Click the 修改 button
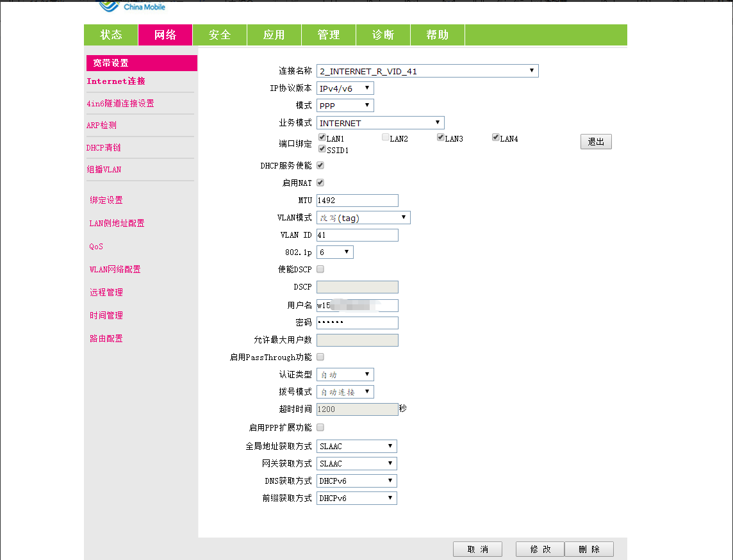This screenshot has height=560, width=733. tap(540, 549)
